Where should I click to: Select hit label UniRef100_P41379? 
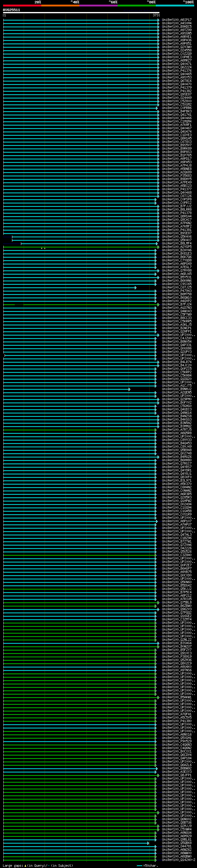pyautogui.click(x=176, y=88)
